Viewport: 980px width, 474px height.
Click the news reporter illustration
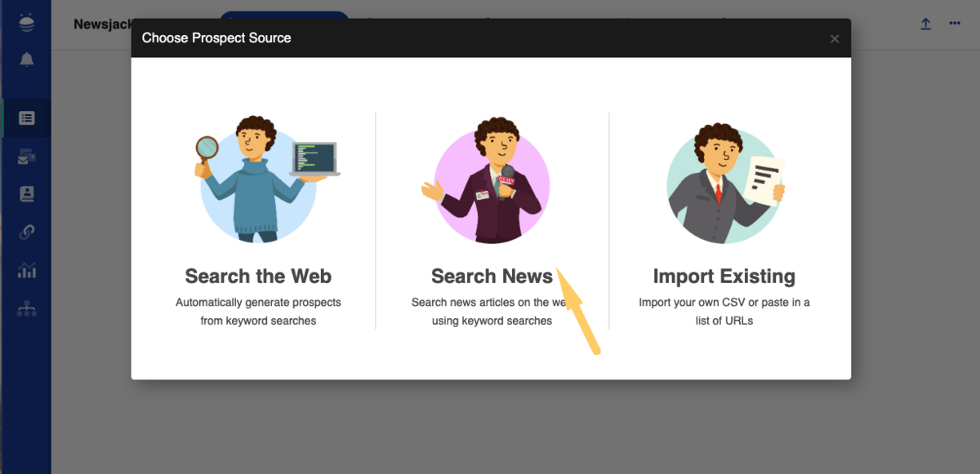tap(492, 181)
